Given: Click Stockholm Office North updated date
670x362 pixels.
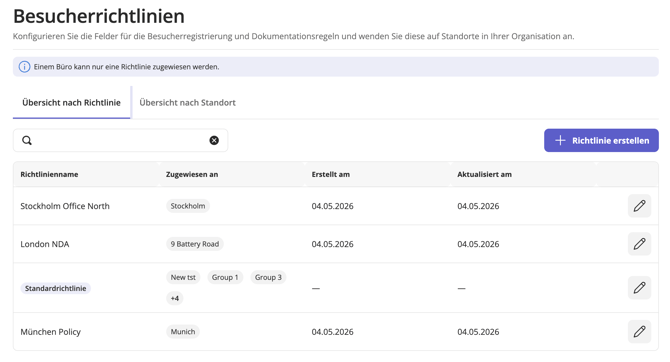Looking at the screenshot, I should [x=478, y=206].
